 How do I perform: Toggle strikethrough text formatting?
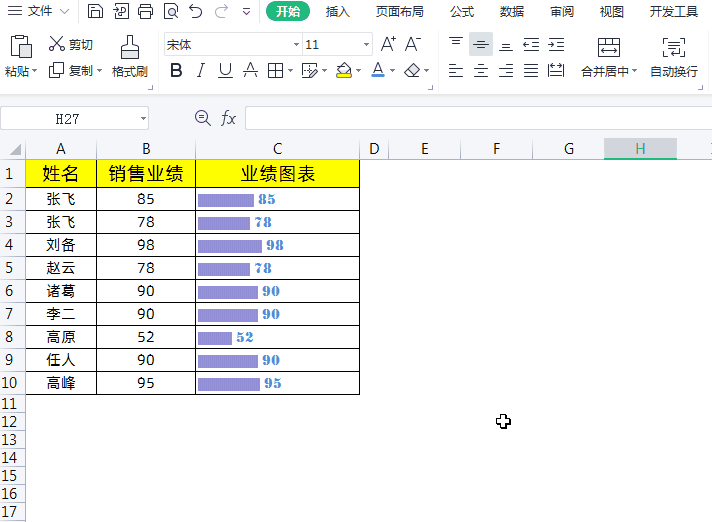coord(250,70)
